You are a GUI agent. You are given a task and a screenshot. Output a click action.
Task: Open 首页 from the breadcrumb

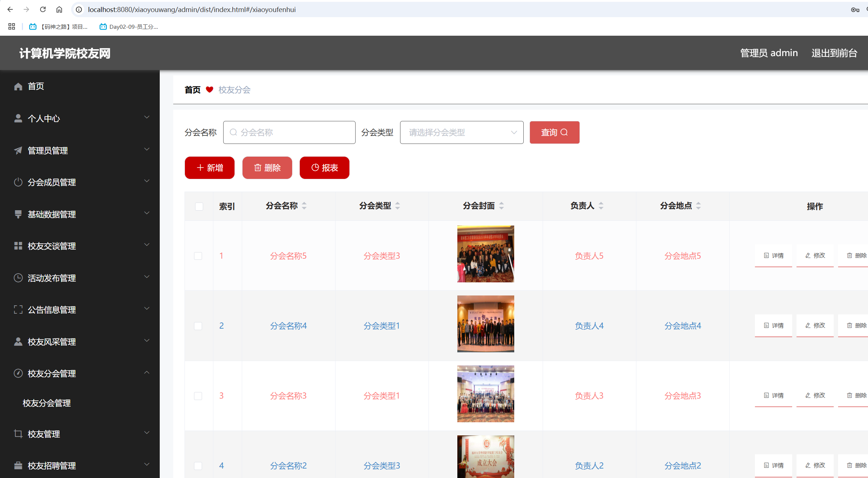[x=192, y=89]
